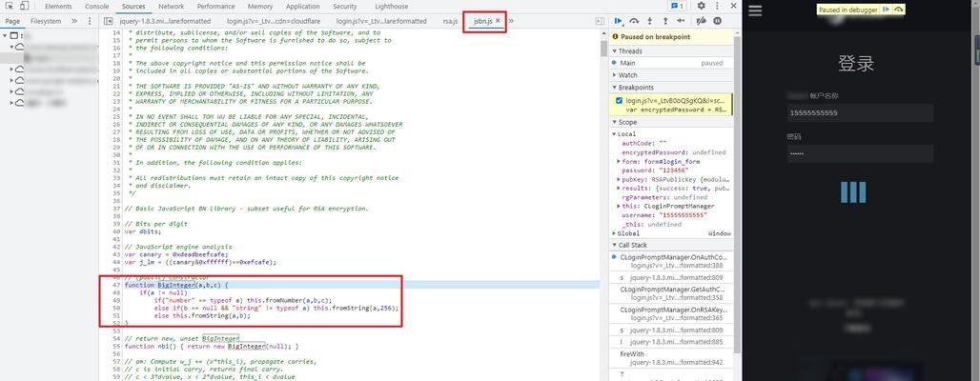Toggle the debugger sidebar pane icon
Image resolution: width=980 pixels, height=381 pixels.
pyautogui.click(x=600, y=21)
